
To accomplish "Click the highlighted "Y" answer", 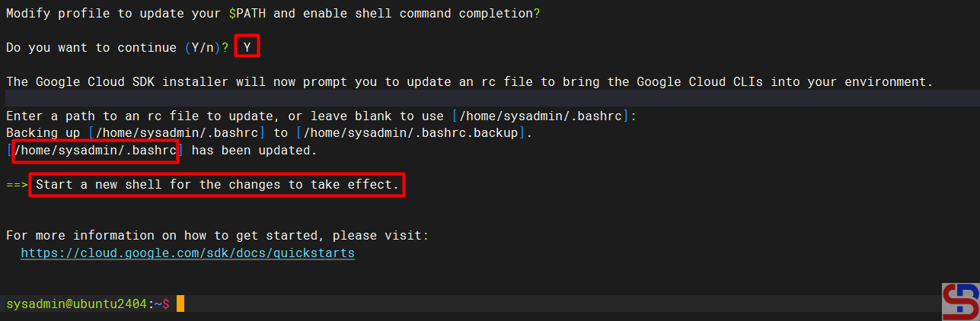I will click(x=247, y=47).
